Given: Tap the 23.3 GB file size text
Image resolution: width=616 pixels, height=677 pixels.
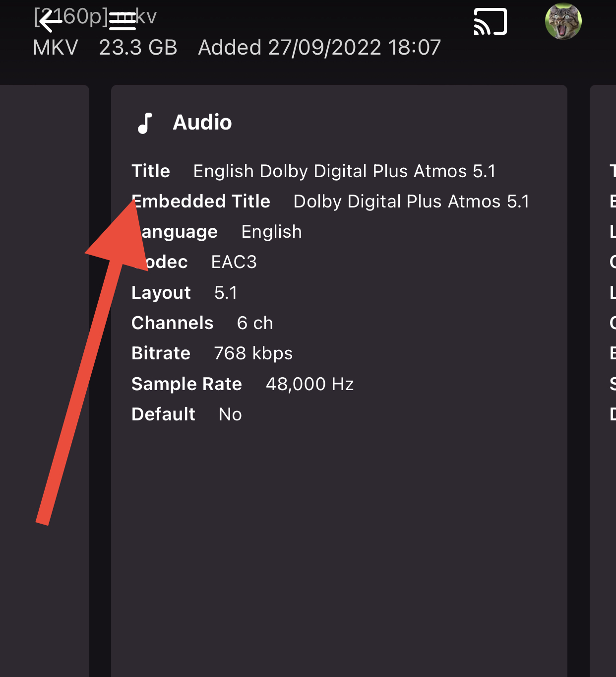Looking at the screenshot, I should 138,48.
